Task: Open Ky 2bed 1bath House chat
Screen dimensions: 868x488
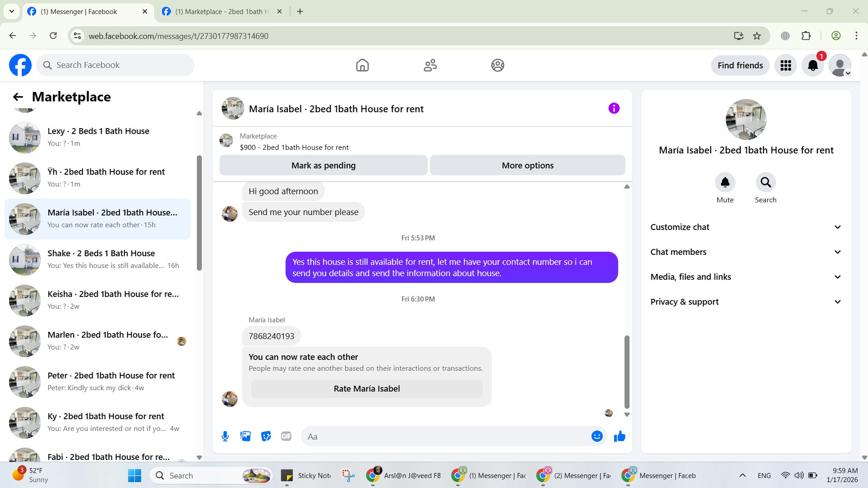Action: (x=97, y=422)
